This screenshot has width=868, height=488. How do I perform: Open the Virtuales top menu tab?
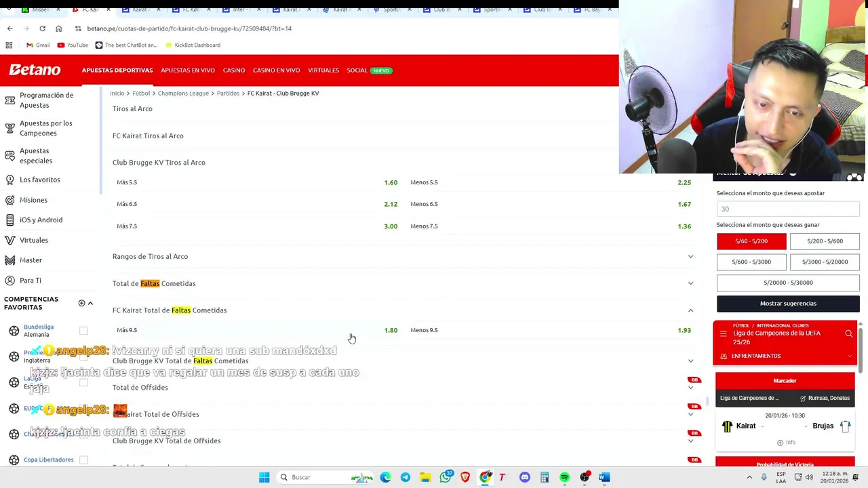point(323,70)
